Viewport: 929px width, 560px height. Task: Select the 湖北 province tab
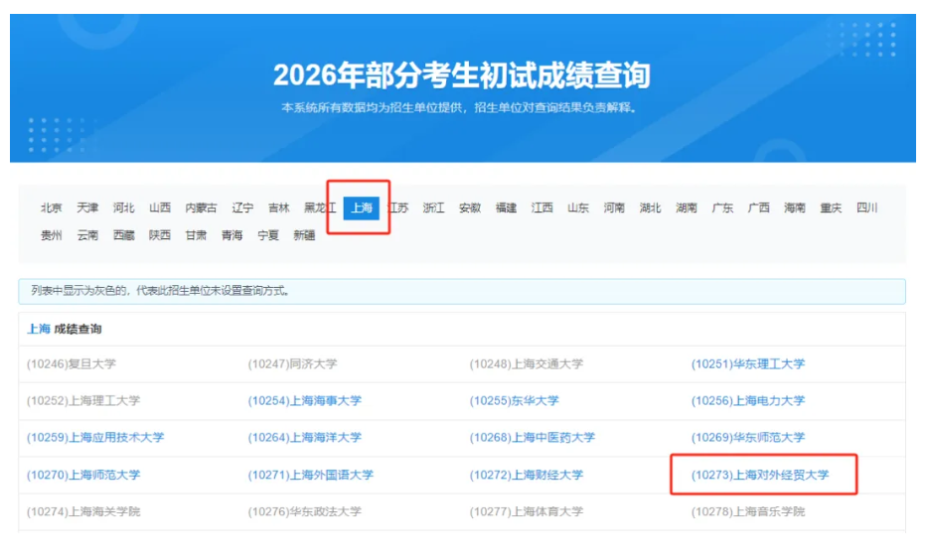651,208
